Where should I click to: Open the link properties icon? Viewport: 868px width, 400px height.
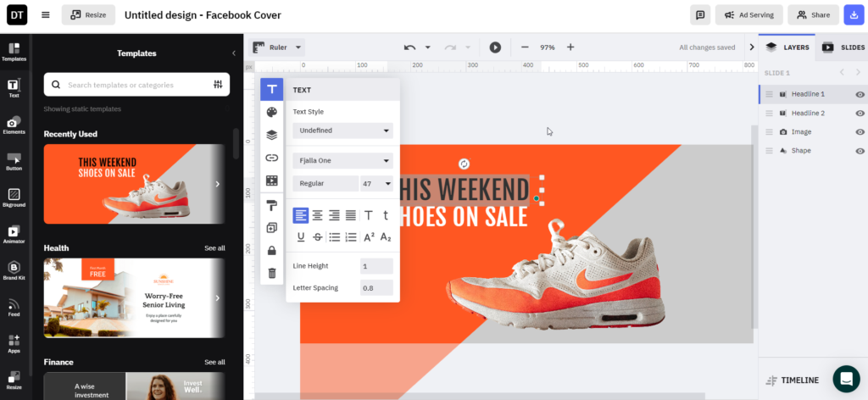point(272,158)
